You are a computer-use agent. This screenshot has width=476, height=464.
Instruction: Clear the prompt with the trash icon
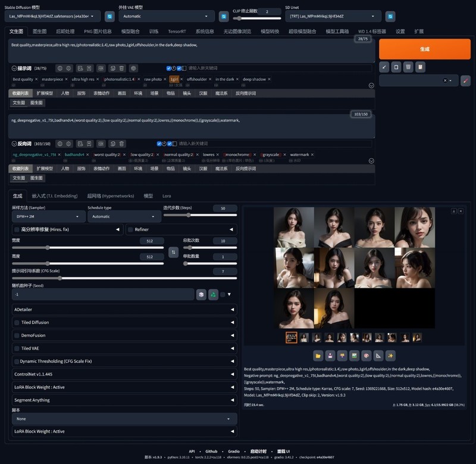408,67
